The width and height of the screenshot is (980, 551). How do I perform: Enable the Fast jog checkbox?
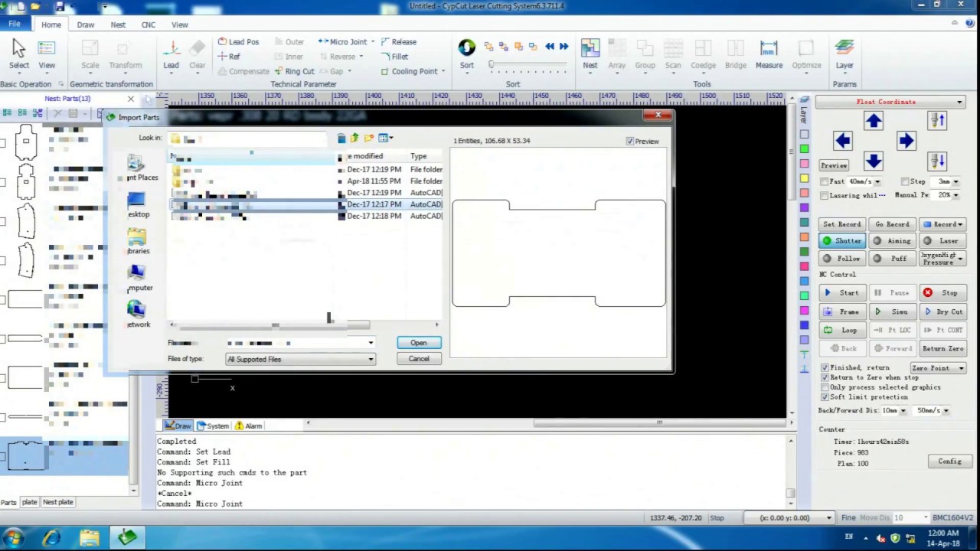[x=824, y=181]
